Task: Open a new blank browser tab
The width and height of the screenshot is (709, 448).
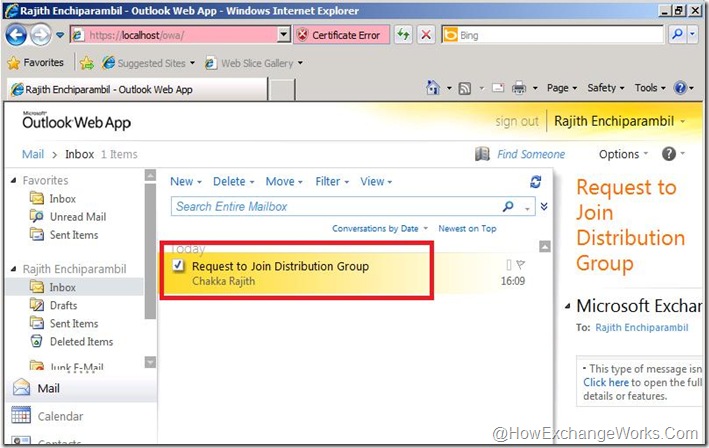Action: [x=282, y=89]
